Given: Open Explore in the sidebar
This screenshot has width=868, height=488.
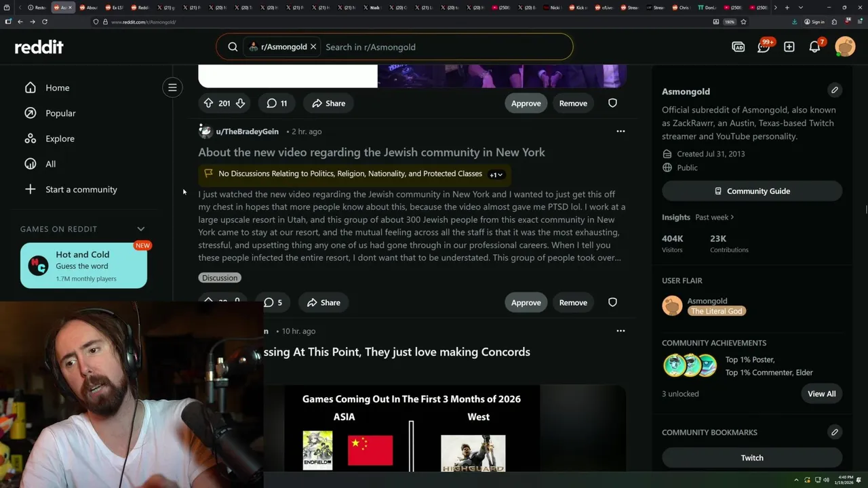Looking at the screenshot, I should click(60, 138).
